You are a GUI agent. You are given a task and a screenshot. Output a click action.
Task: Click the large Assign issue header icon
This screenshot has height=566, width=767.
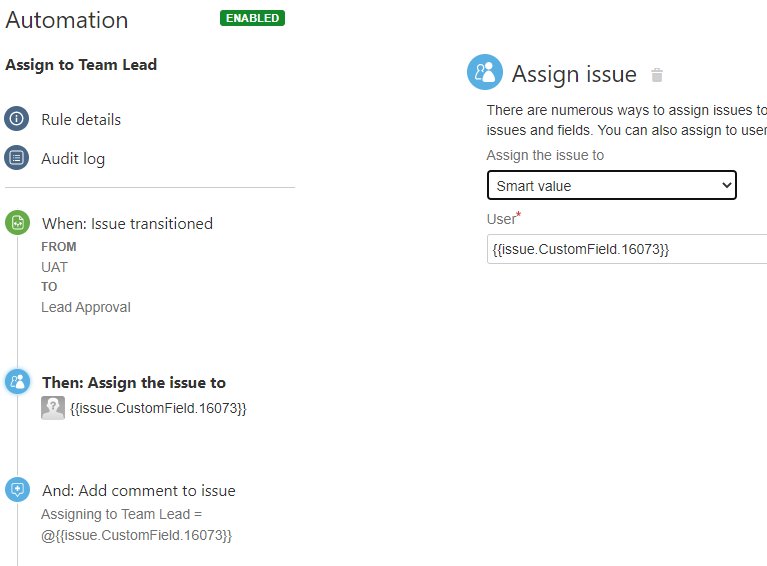coord(485,72)
